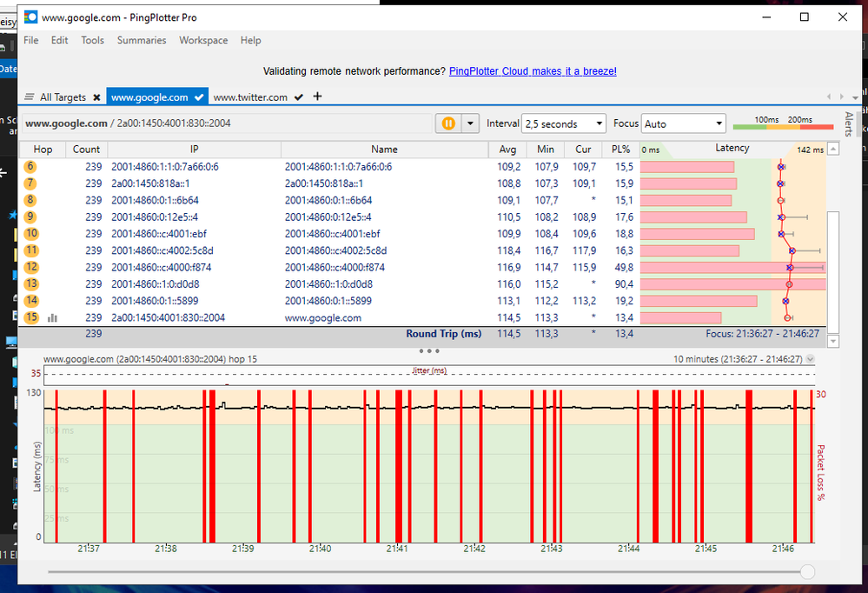This screenshot has width=868, height=593.
Task: Maximize the PingPlotter window
Action: point(805,17)
